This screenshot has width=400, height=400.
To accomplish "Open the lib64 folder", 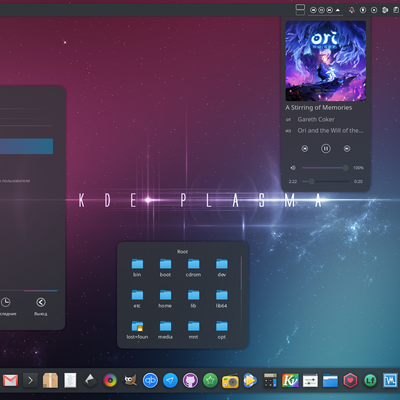I will 222,299.
